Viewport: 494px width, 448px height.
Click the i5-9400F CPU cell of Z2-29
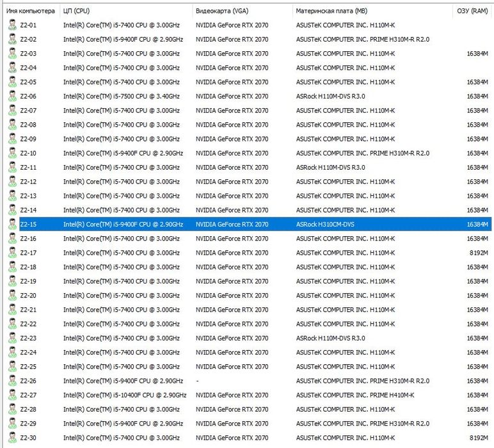click(123, 424)
